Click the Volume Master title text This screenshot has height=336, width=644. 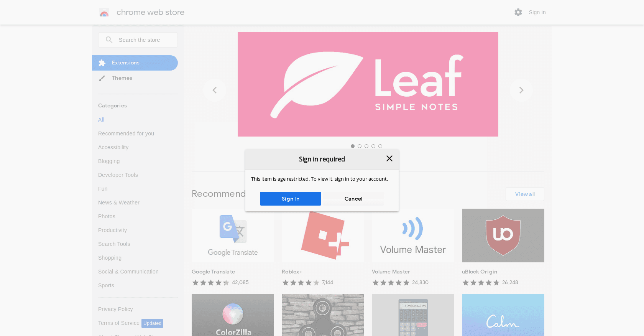coord(391,272)
